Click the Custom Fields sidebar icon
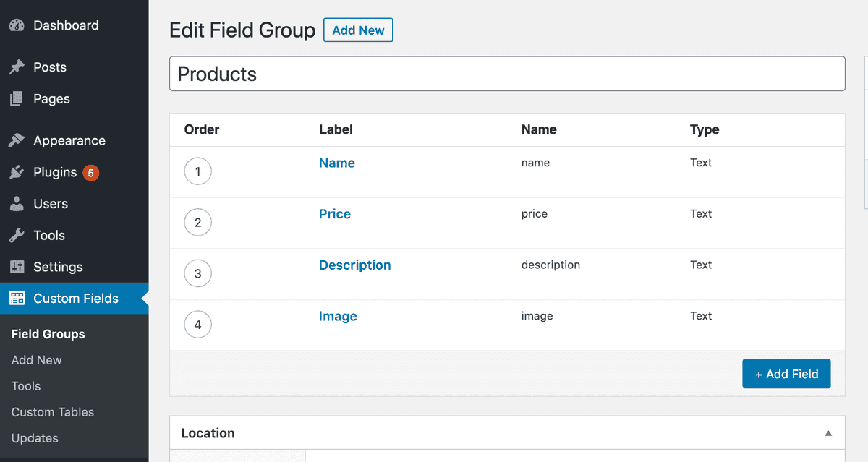868x462 pixels. (16, 298)
